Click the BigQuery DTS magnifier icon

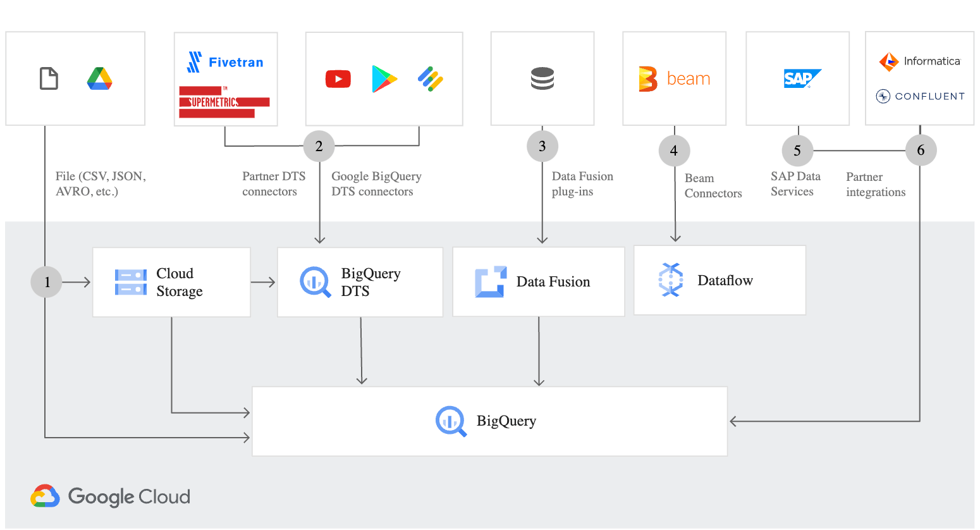(315, 282)
